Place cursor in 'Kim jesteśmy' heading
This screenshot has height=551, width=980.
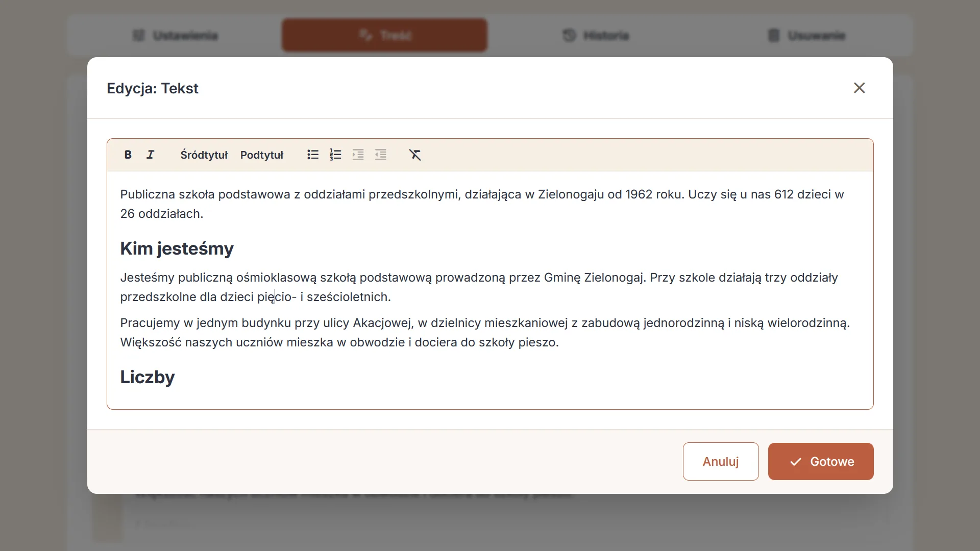[177, 248]
